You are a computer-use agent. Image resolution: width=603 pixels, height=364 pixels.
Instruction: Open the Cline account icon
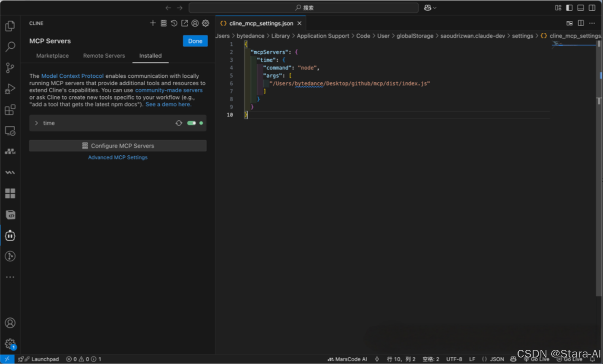click(x=195, y=23)
